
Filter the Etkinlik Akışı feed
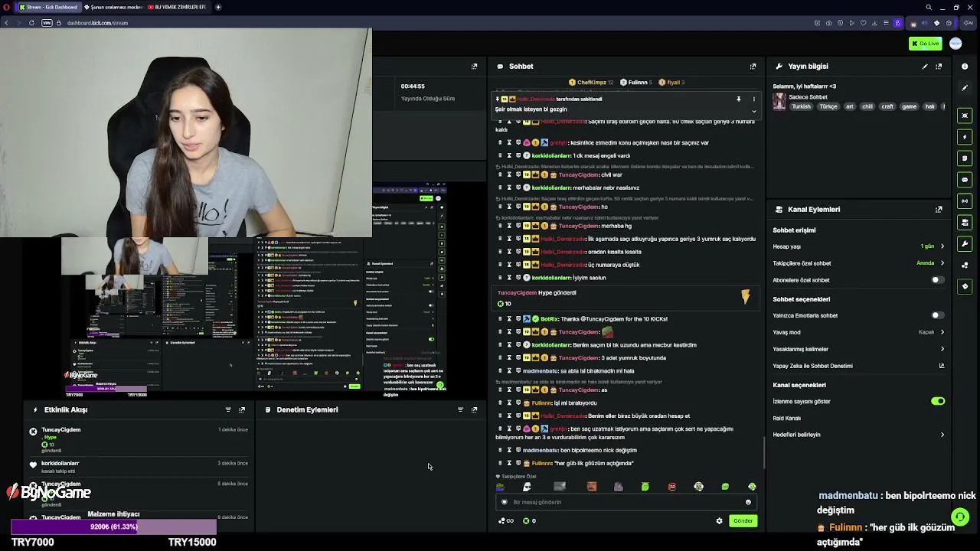click(228, 410)
